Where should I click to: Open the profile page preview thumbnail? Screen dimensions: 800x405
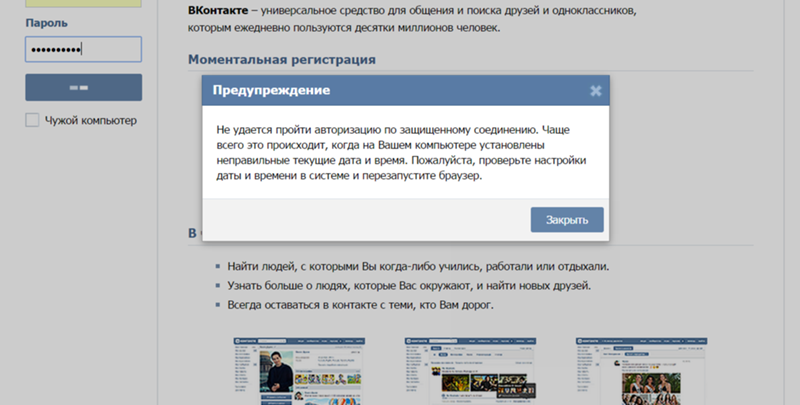point(299,371)
